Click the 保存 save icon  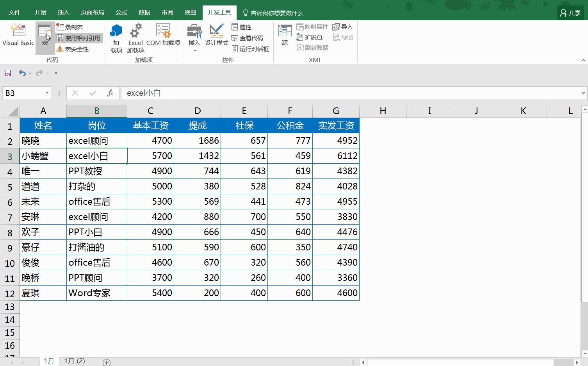(7, 73)
